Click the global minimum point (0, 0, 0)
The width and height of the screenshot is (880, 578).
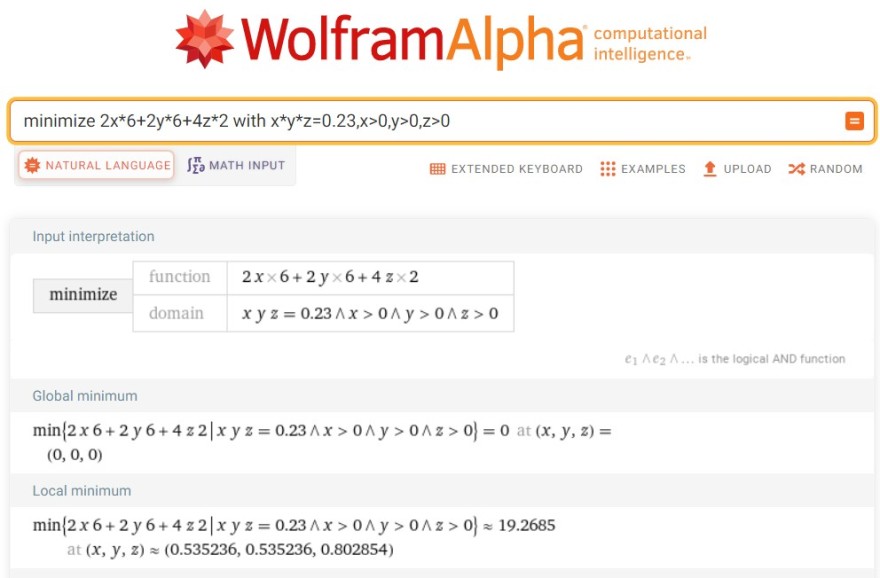tap(75, 455)
